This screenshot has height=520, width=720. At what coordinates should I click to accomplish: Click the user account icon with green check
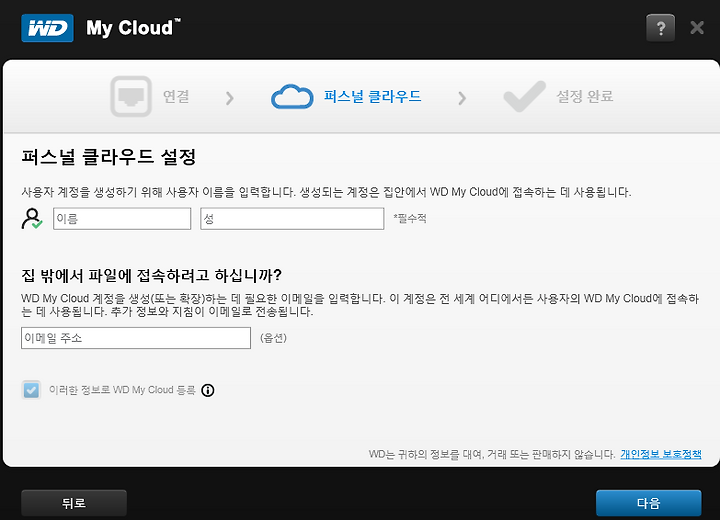click(x=32, y=219)
